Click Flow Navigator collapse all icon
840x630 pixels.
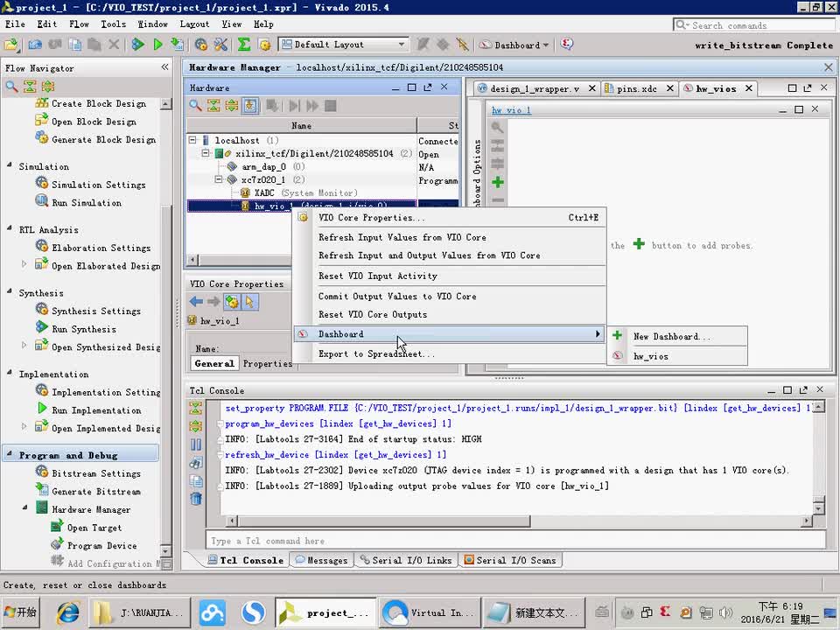30,87
